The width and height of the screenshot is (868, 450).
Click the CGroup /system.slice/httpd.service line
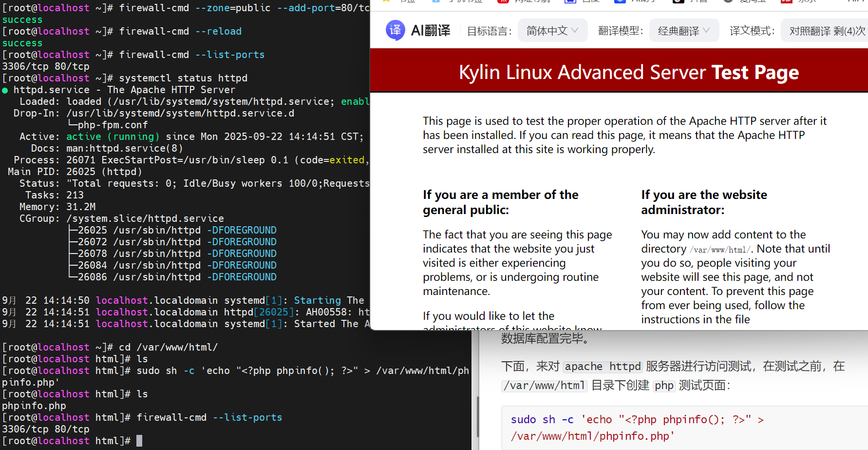coord(122,218)
